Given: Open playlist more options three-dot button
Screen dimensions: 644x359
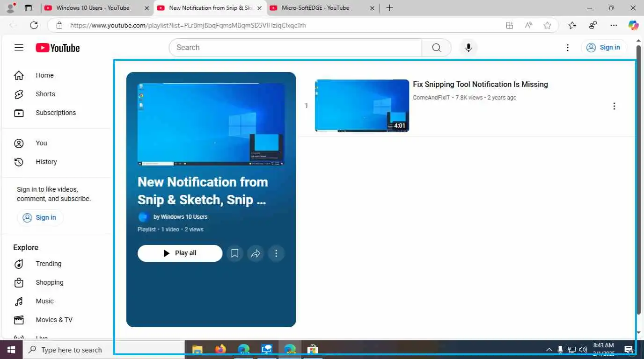Looking at the screenshot, I should point(276,253).
